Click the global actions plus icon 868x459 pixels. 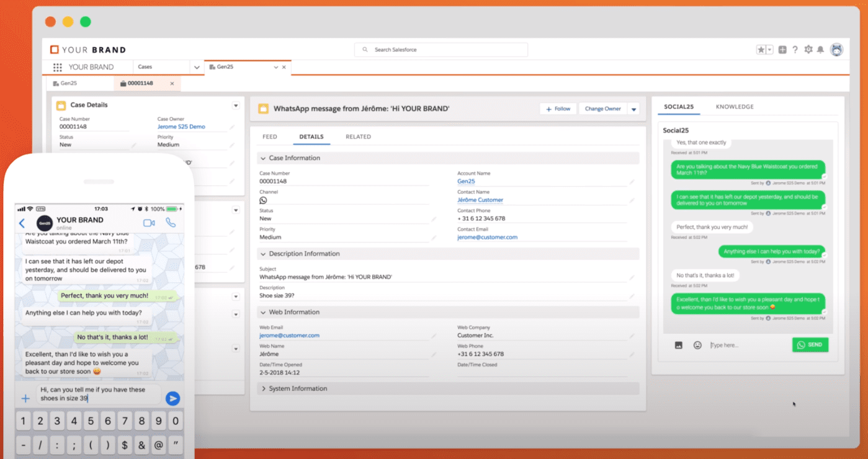(x=782, y=50)
